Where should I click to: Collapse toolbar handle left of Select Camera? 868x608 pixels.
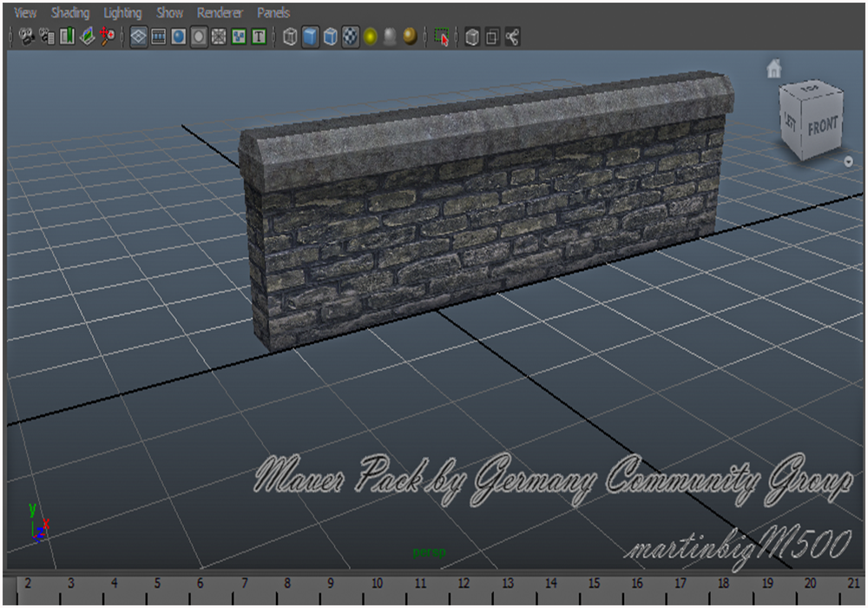(x=10, y=37)
